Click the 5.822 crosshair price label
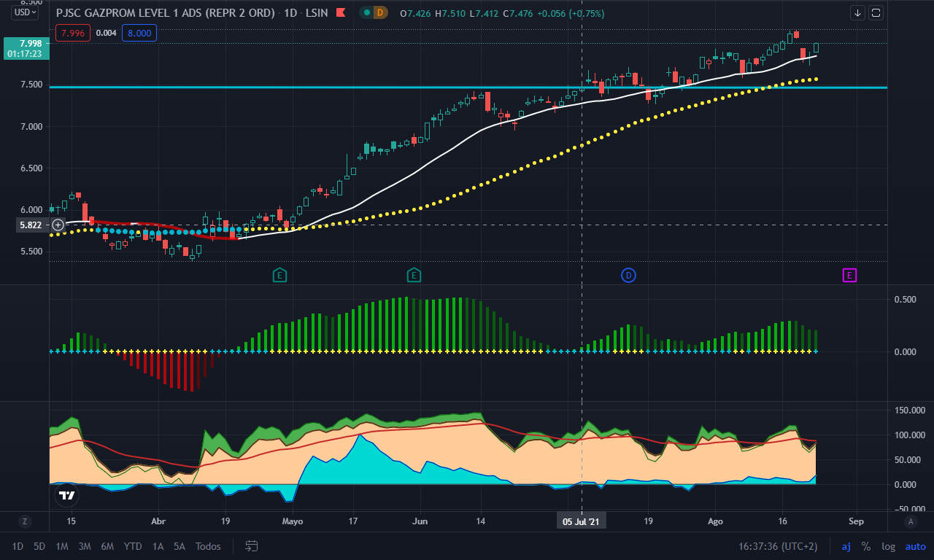Image resolution: width=934 pixels, height=560 pixels. 30,225
